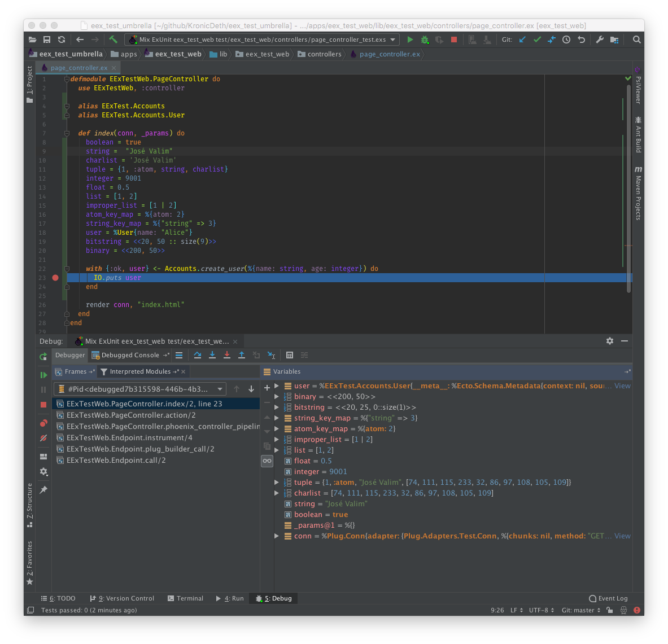Click the Step Over debugger icon
668x644 pixels.
pos(198,355)
